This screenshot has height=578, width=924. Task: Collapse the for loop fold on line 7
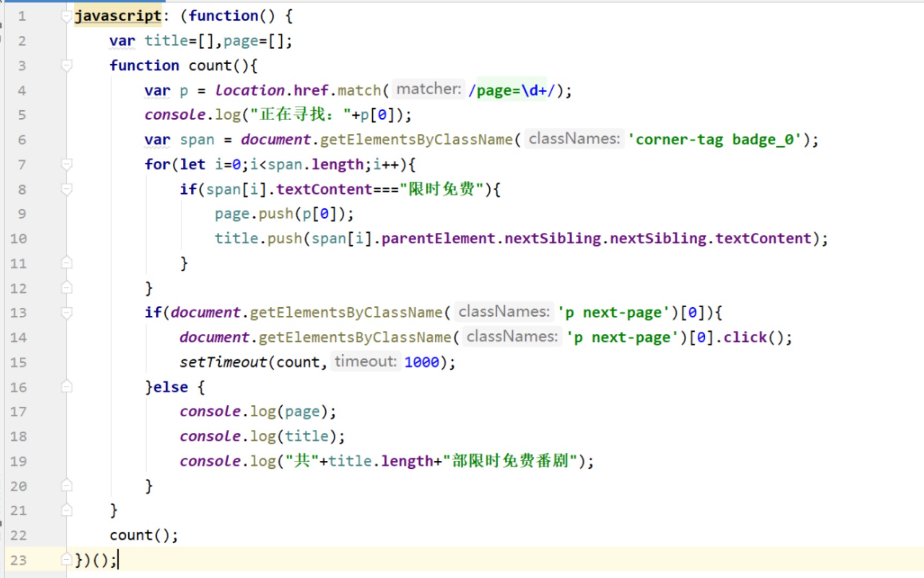(67, 164)
